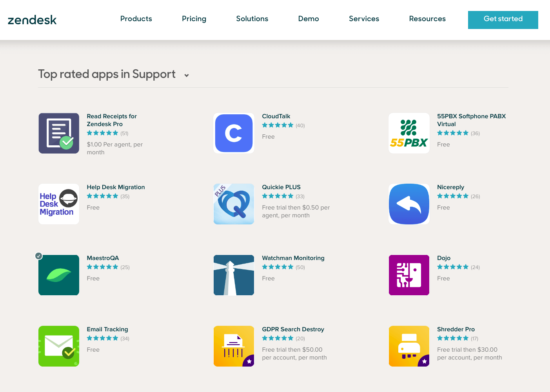The image size is (550, 392).
Task: Click the verified checkmark badge on MaestroQA
Action: tap(38, 256)
